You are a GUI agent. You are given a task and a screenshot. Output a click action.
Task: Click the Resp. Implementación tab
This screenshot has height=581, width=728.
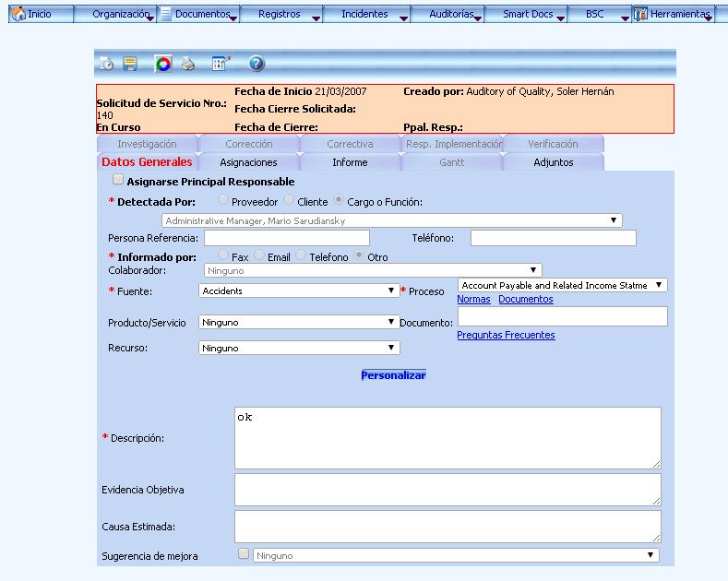click(x=454, y=144)
